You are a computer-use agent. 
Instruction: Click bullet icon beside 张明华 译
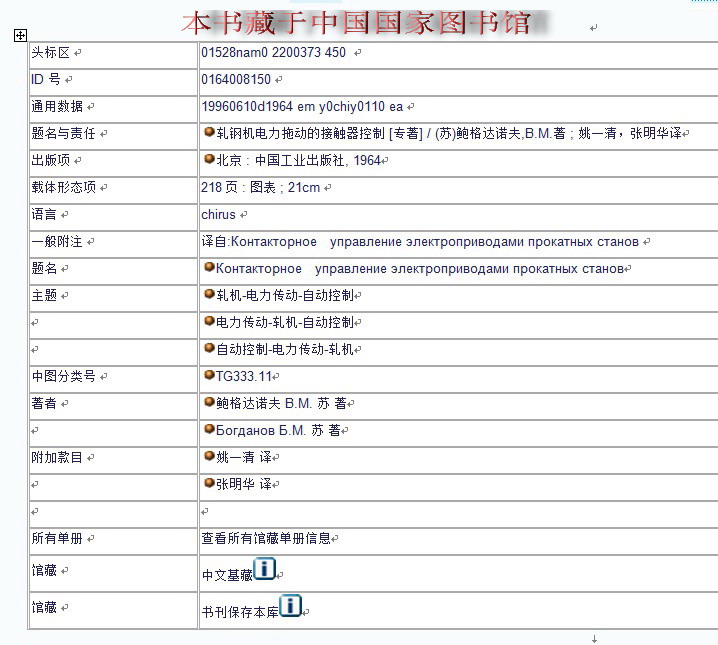(209, 483)
